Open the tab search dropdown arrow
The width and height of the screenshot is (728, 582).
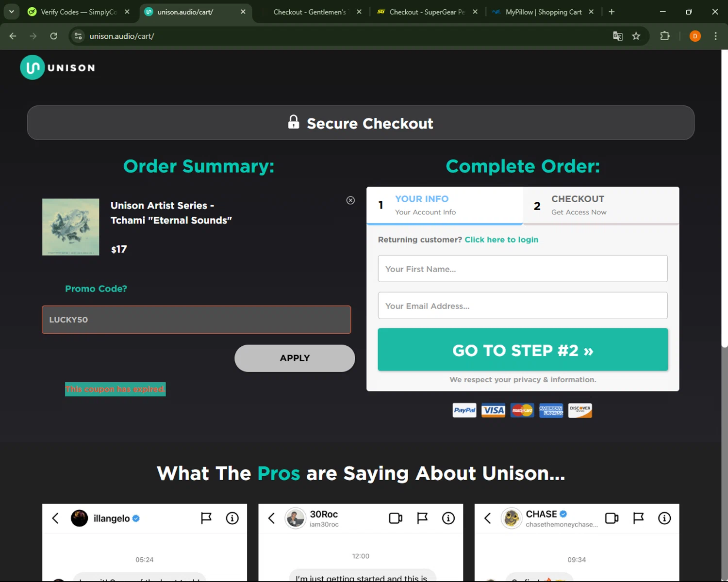point(11,12)
